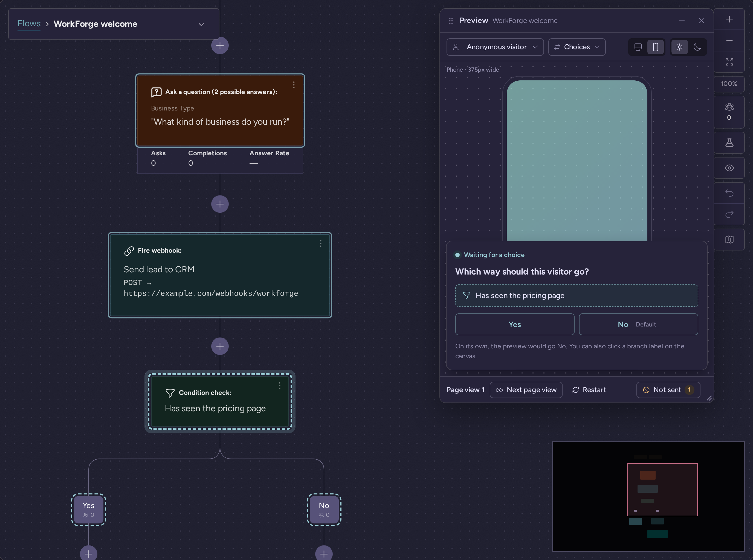753x560 pixels.
Task: Open the flask experiment tool
Action: point(729,143)
